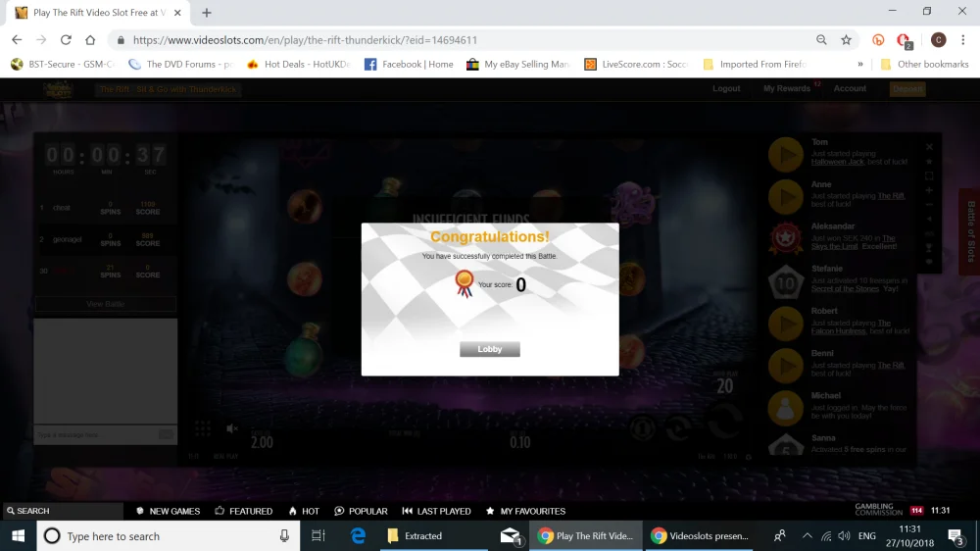Bookmark this page with the star icon
This screenshot has height=551, width=980.
coord(847,40)
